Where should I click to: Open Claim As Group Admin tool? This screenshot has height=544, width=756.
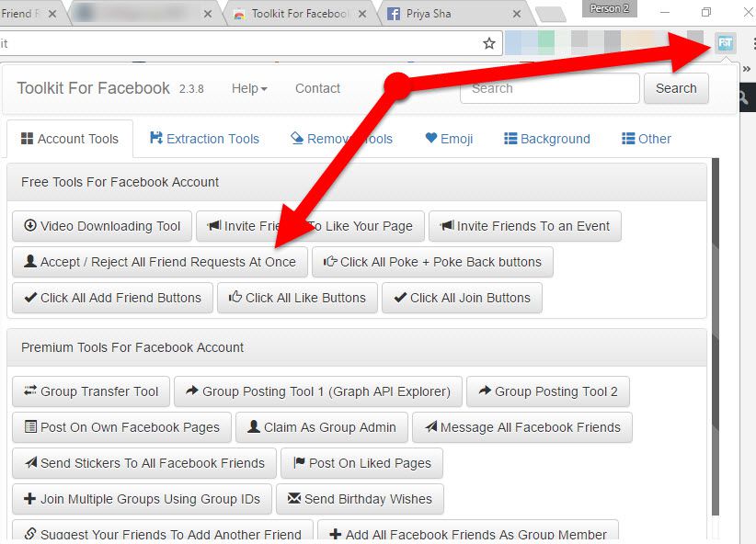322,427
